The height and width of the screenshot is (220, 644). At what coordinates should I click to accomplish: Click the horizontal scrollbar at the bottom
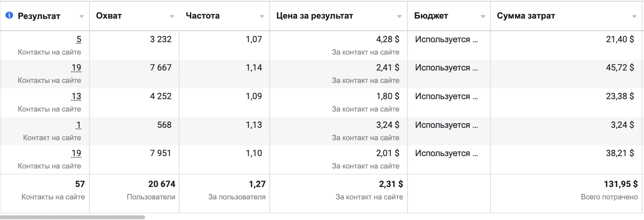click(72, 217)
